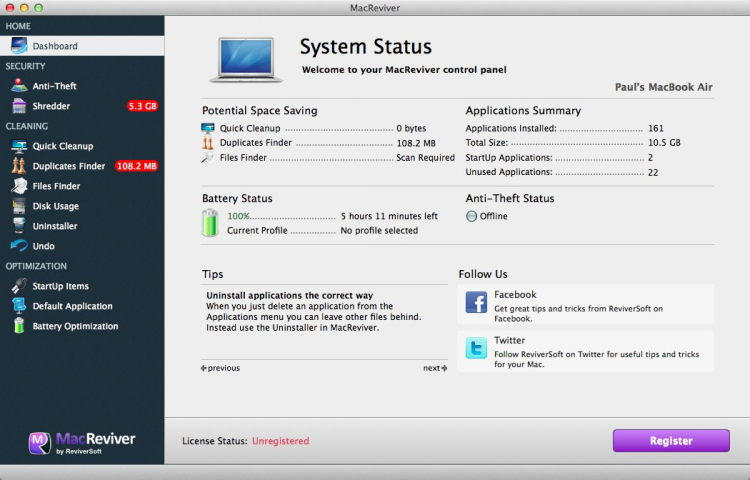Viewport: 750px width, 480px height.
Task: Click the Anti-Theft Offline status indicator
Action: click(472, 216)
